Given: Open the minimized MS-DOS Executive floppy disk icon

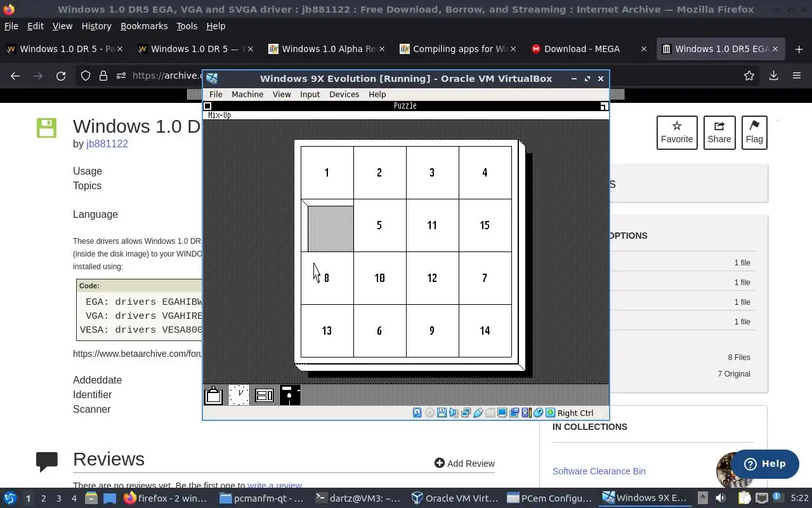Looking at the screenshot, I should (x=289, y=396).
